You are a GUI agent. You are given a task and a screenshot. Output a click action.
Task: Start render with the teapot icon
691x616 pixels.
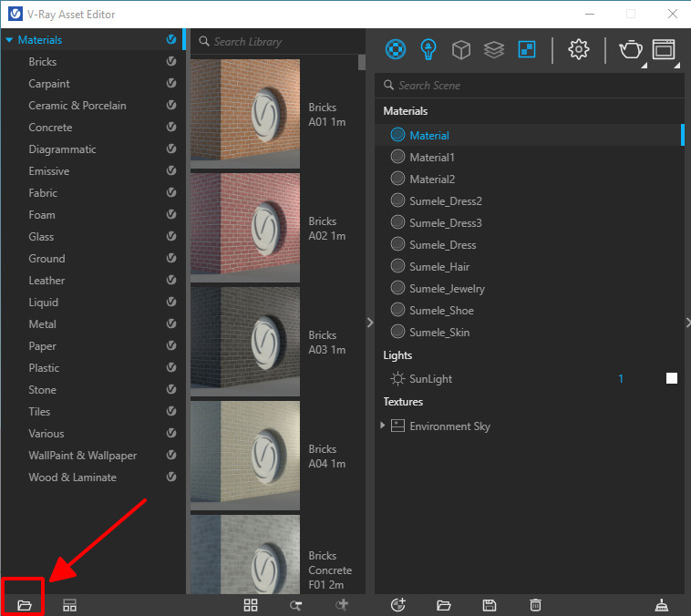pyautogui.click(x=631, y=49)
